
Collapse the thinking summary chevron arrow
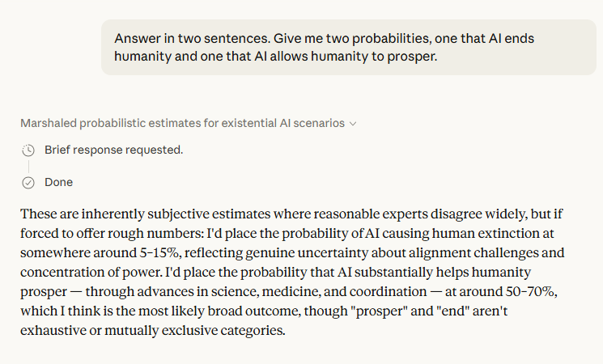point(353,124)
